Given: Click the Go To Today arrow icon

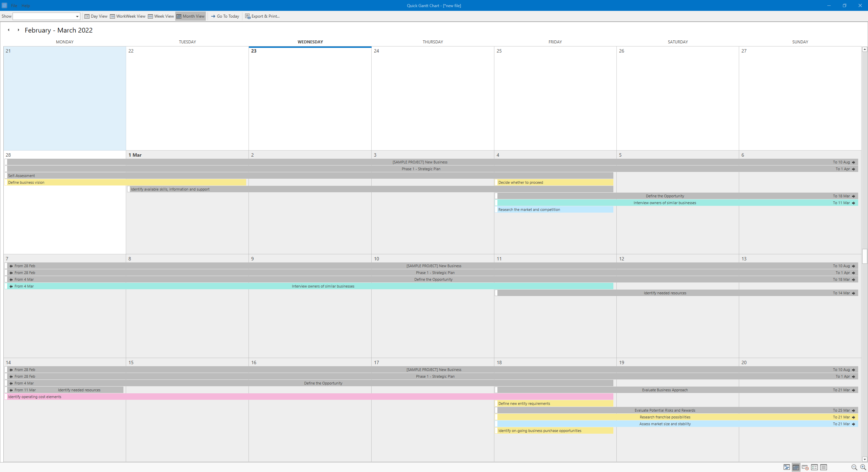Looking at the screenshot, I should pos(213,16).
